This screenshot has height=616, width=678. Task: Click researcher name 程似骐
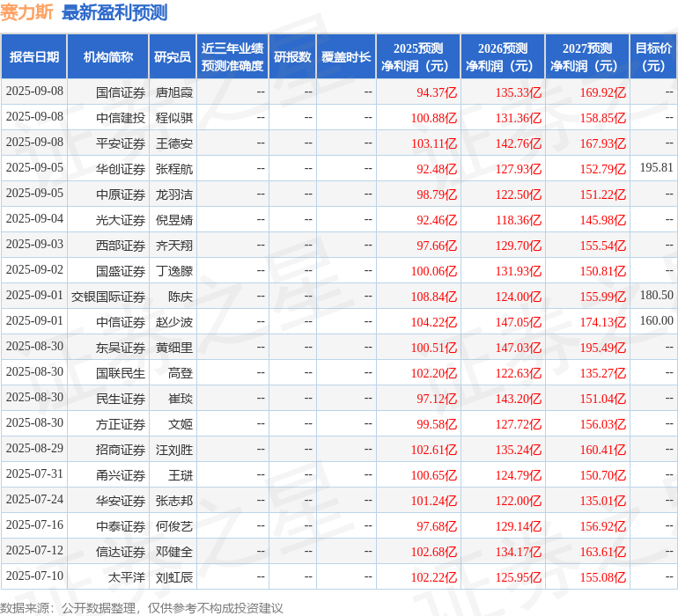click(x=174, y=118)
